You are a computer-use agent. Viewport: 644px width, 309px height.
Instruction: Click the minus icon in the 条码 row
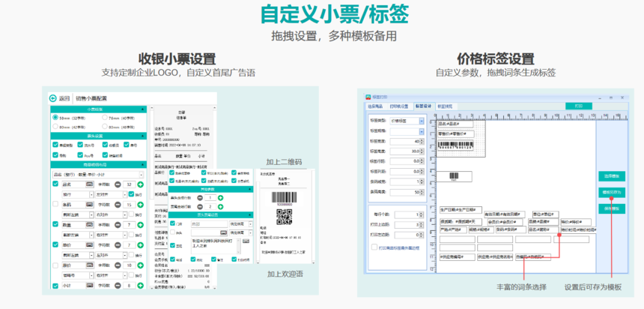coord(117,205)
